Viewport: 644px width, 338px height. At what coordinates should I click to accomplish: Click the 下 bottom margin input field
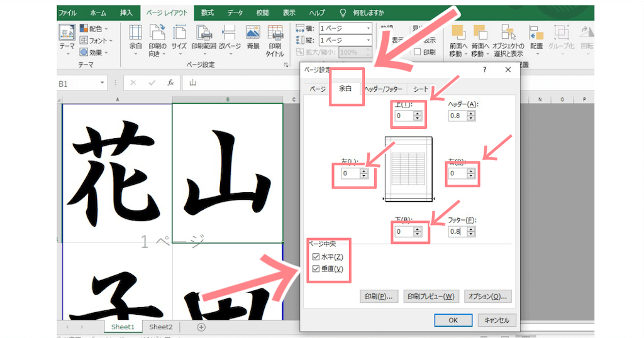pos(404,231)
